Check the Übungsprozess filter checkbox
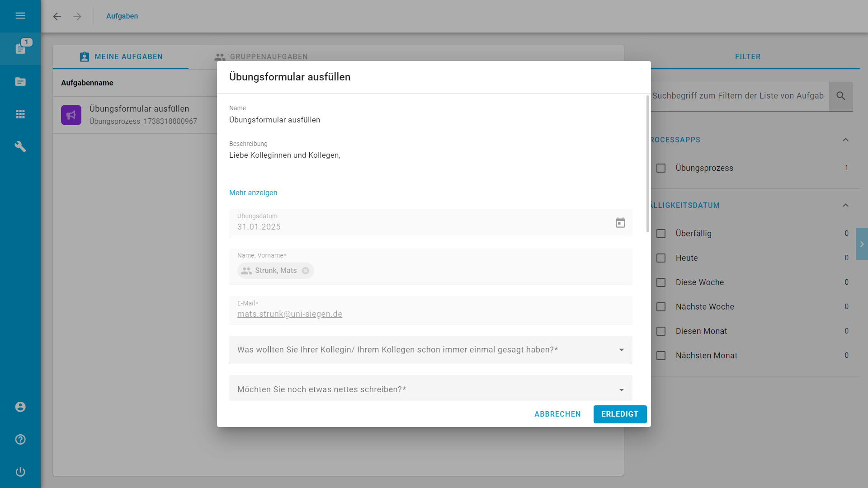 (x=661, y=168)
